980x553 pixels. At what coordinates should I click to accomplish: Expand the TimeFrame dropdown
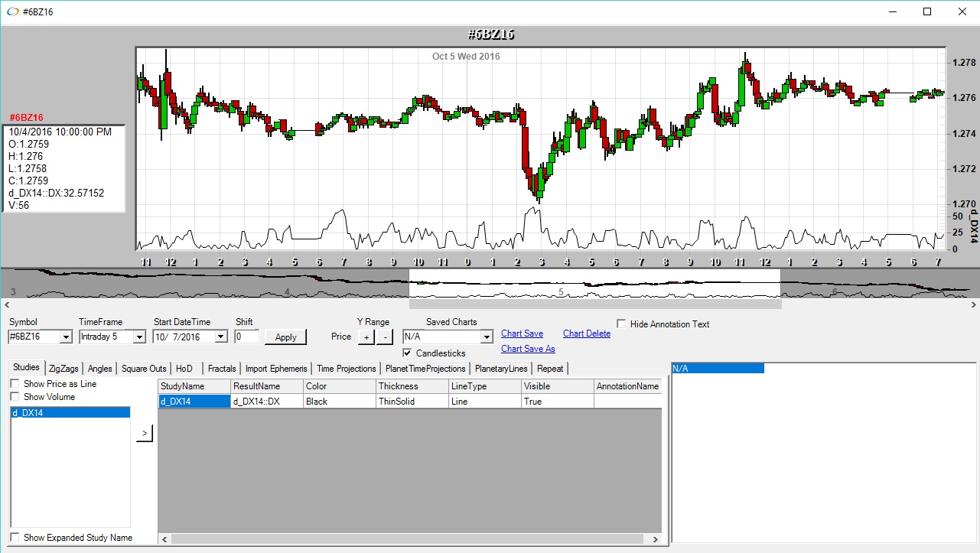138,337
